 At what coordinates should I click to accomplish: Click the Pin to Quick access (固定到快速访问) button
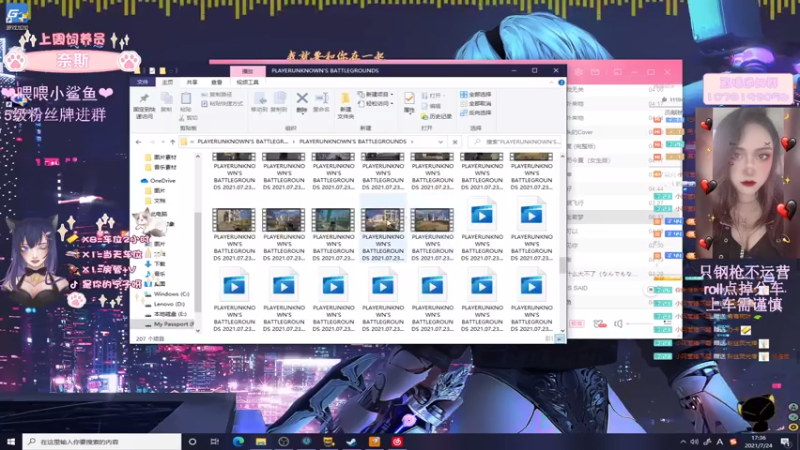(144, 106)
